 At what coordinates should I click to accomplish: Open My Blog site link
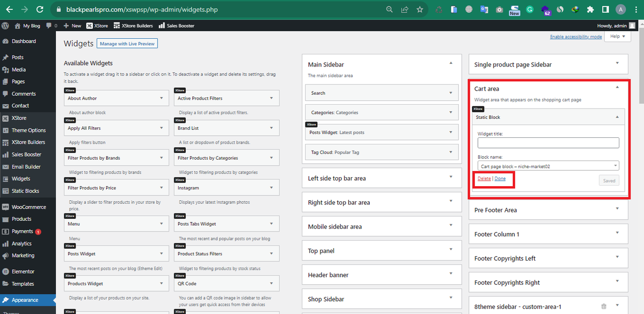(28, 26)
